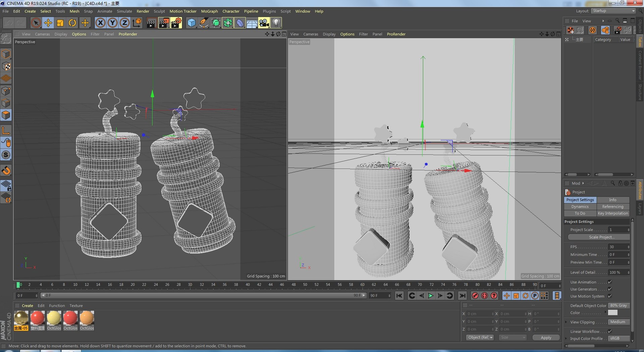Open the Simulate menu

tap(124, 11)
